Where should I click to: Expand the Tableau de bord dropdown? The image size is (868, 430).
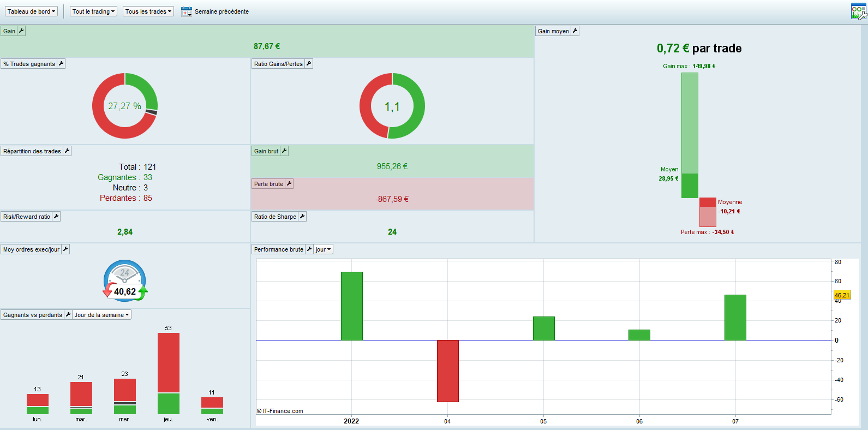point(32,11)
